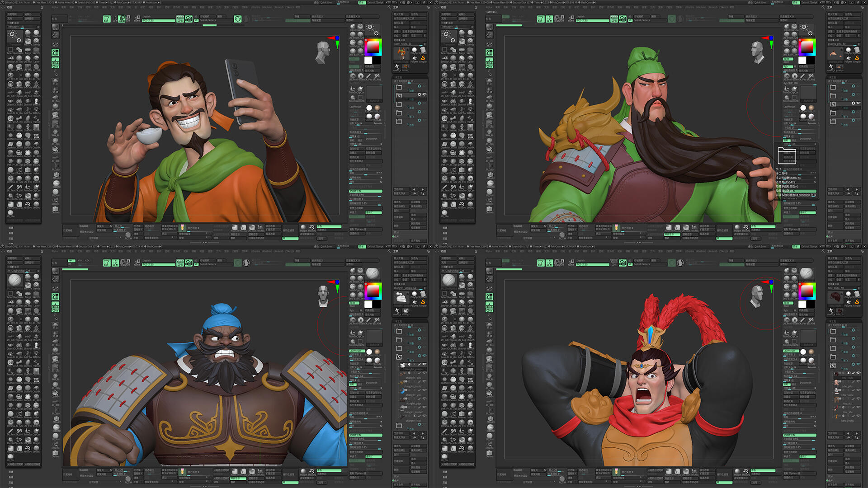Screen dimensions: 868x488
Task: Expand the last subtool folder in Zhang Fei window
Action: tap(399, 426)
